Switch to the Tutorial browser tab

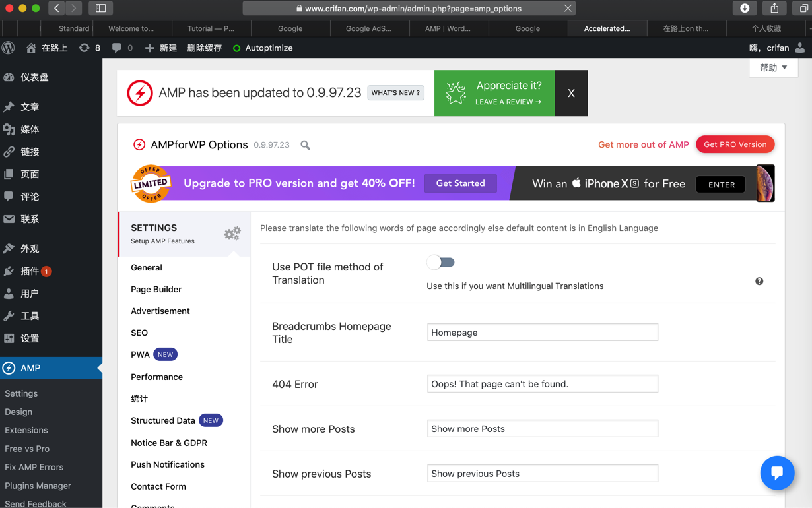tap(211, 28)
